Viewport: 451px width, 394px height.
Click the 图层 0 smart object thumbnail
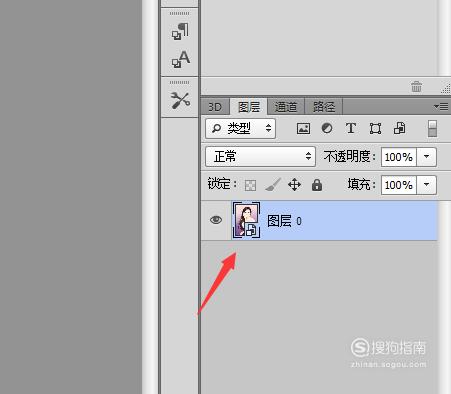pyautogui.click(x=246, y=220)
